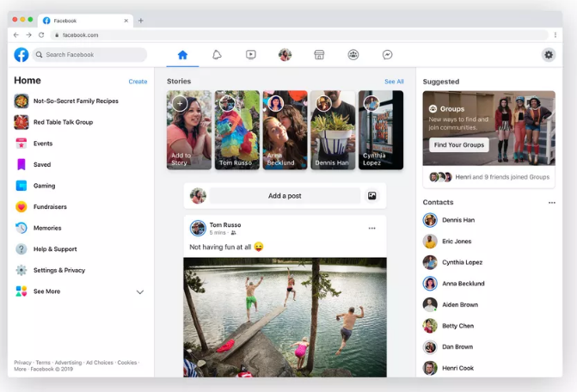Viewport: 577px width, 392px height.
Task: Open the Watch video tab
Action: tap(250, 55)
